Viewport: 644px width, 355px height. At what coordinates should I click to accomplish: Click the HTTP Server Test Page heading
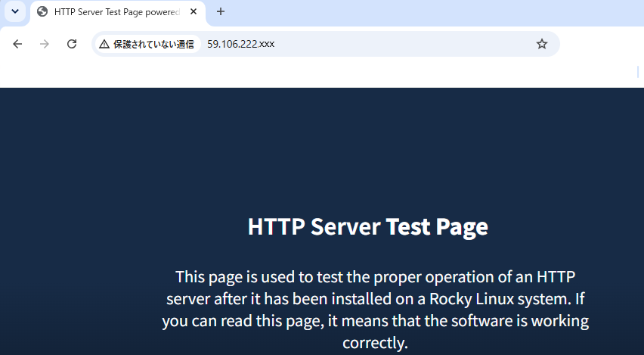click(368, 226)
